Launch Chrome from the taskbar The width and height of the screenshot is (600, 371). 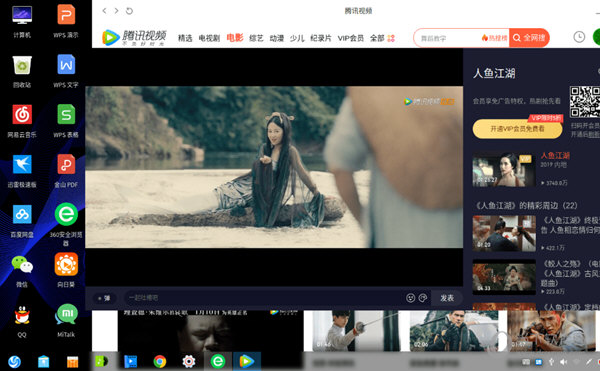[160, 361]
